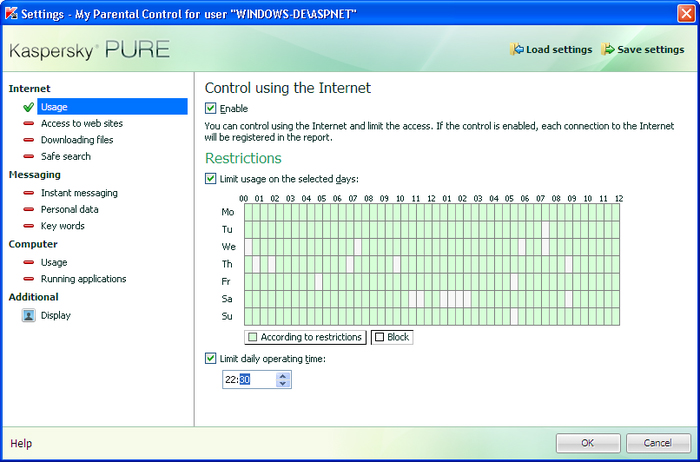Click the Save settings icon
The image size is (700, 462).
pyautogui.click(x=608, y=49)
